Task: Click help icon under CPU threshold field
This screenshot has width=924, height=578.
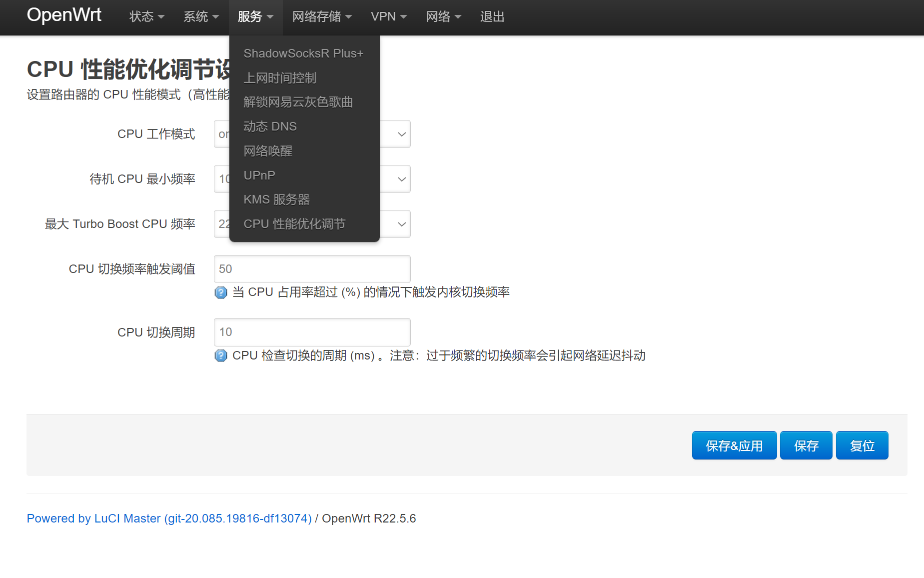Action: (220, 292)
